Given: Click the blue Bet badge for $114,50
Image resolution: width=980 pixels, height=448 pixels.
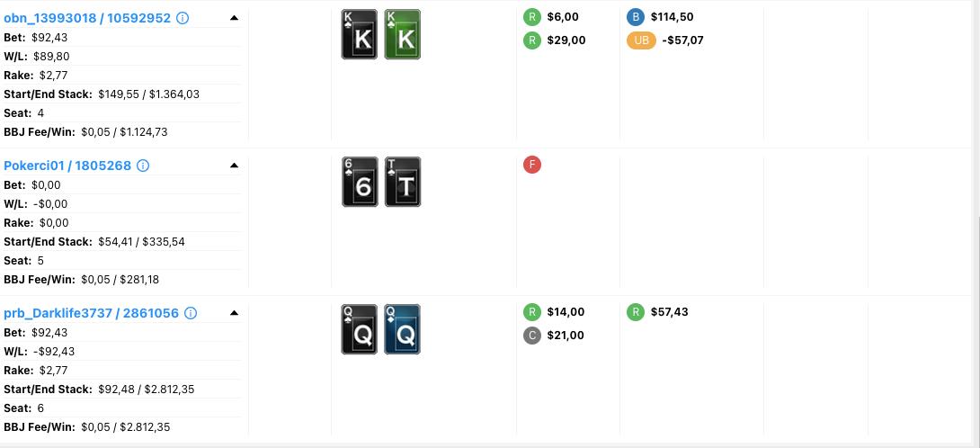Looking at the screenshot, I should [636, 17].
